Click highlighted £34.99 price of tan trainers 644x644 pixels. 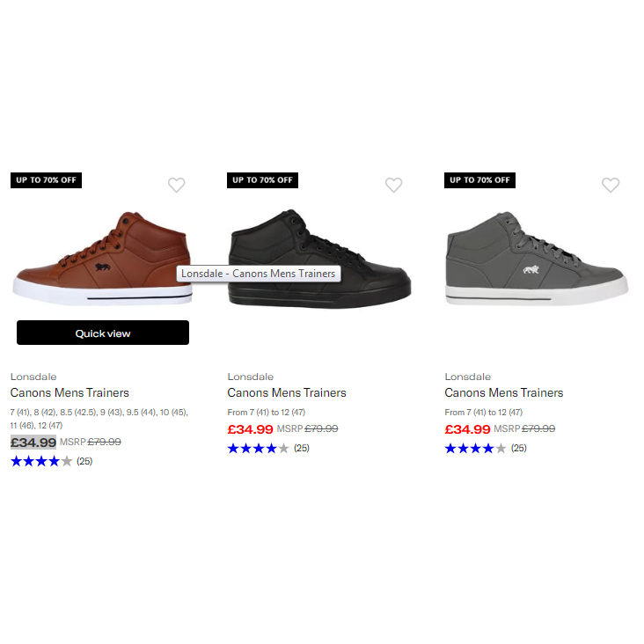click(33, 443)
